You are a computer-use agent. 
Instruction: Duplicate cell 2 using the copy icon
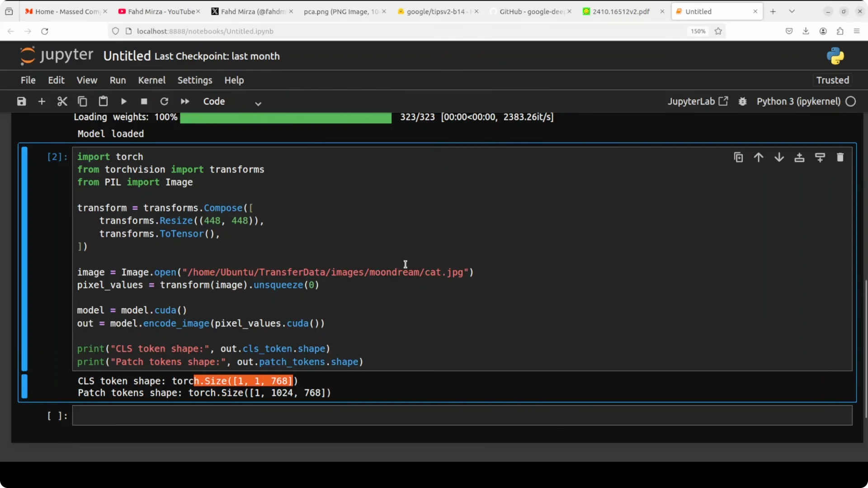738,157
